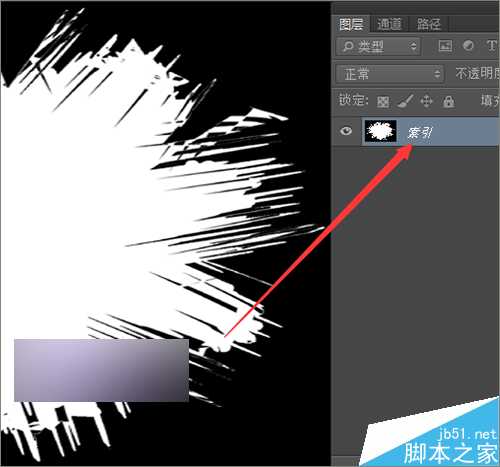Screen dimensions: 500x467
Task: Select the 索引 layer thumbnail
Action: tap(381, 131)
